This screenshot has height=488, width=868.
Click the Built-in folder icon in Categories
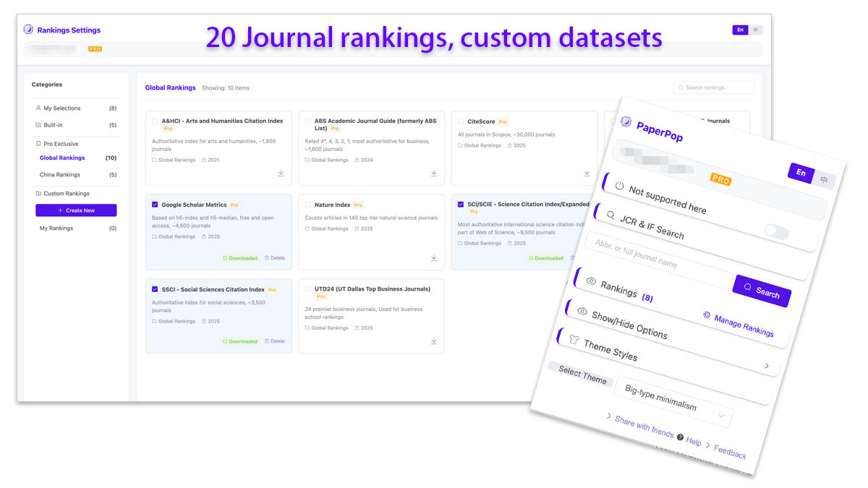coord(38,124)
